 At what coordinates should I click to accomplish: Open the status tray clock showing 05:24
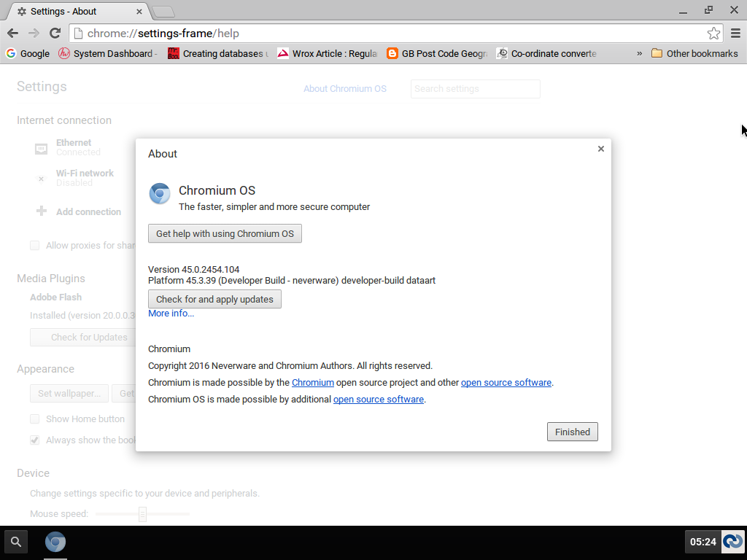(703, 542)
